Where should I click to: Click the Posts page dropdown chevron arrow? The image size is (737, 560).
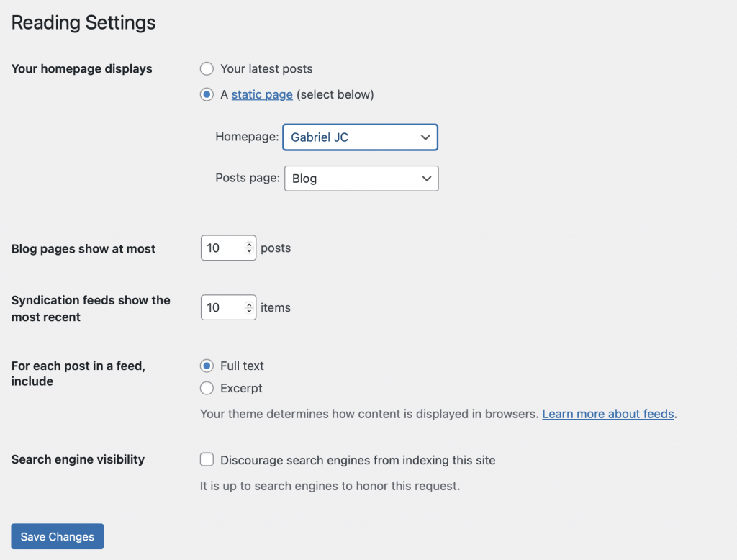click(426, 179)
